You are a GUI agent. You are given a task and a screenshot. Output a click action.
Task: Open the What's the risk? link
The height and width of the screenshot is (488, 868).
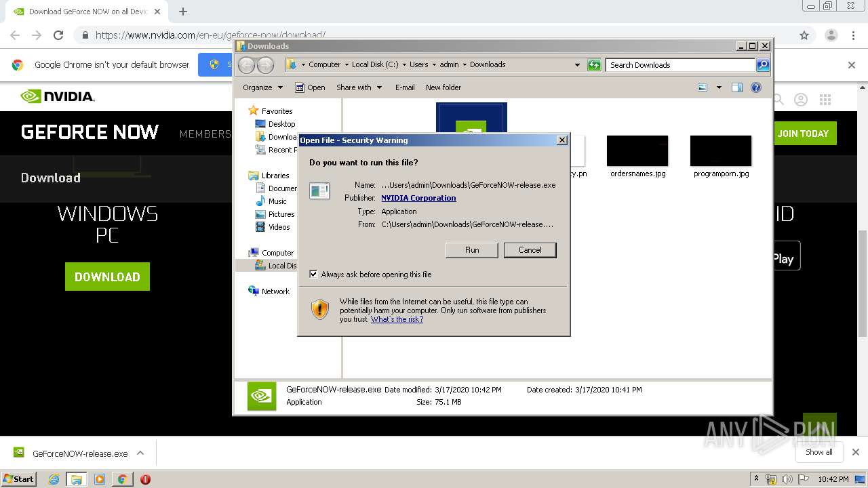pos(397,319)
